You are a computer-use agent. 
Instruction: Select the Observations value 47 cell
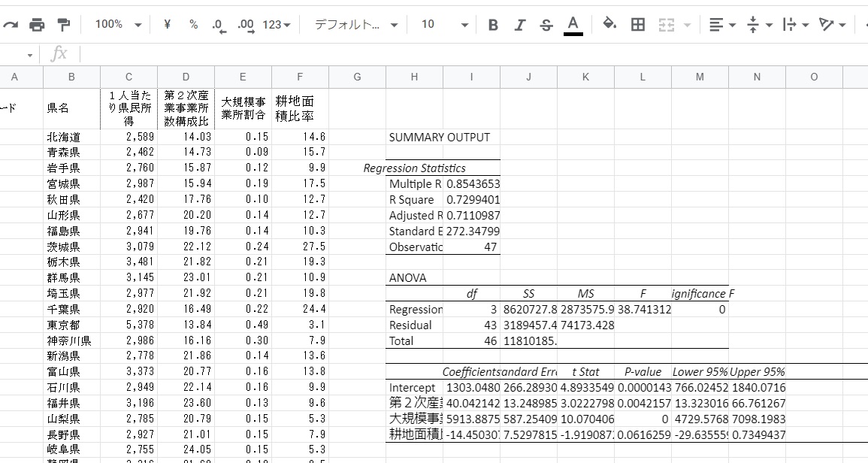tap(472, 247)
